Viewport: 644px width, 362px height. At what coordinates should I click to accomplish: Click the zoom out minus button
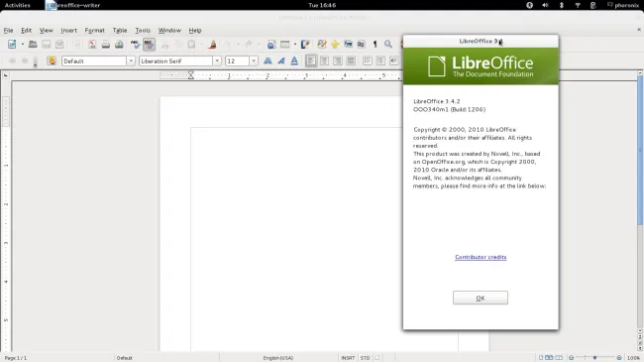(x=571, y=357)
